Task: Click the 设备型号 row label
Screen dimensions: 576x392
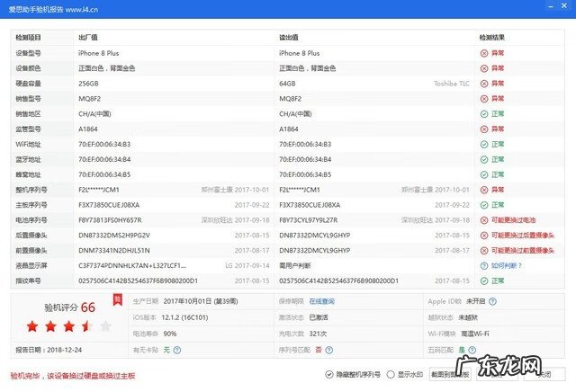Action: pyautogui.click(x=28, y=53)
